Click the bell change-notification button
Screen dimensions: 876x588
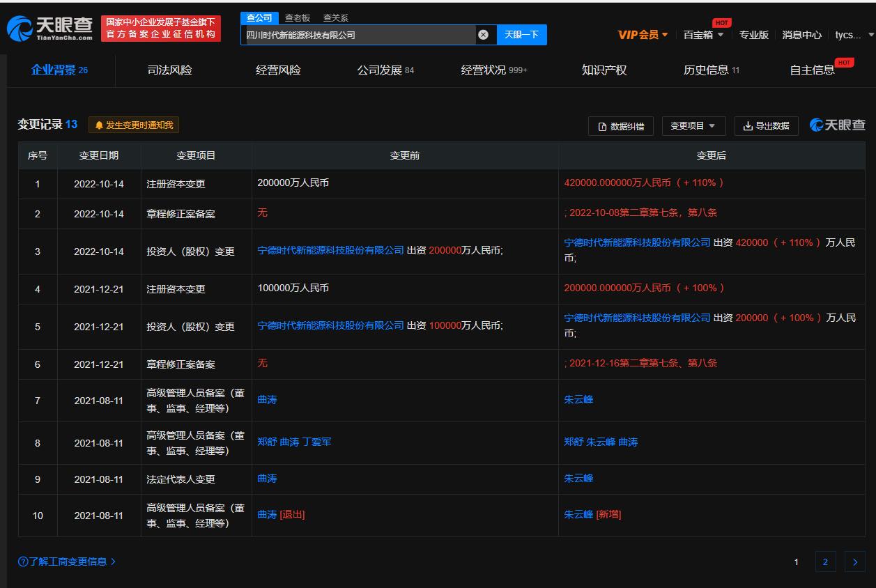point(134,125)
